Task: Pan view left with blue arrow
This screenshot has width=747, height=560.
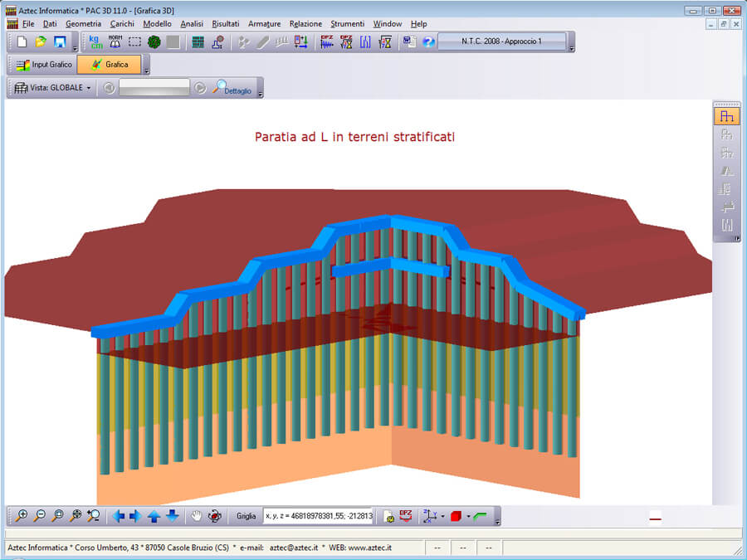Action: click(x=118, y=516)
